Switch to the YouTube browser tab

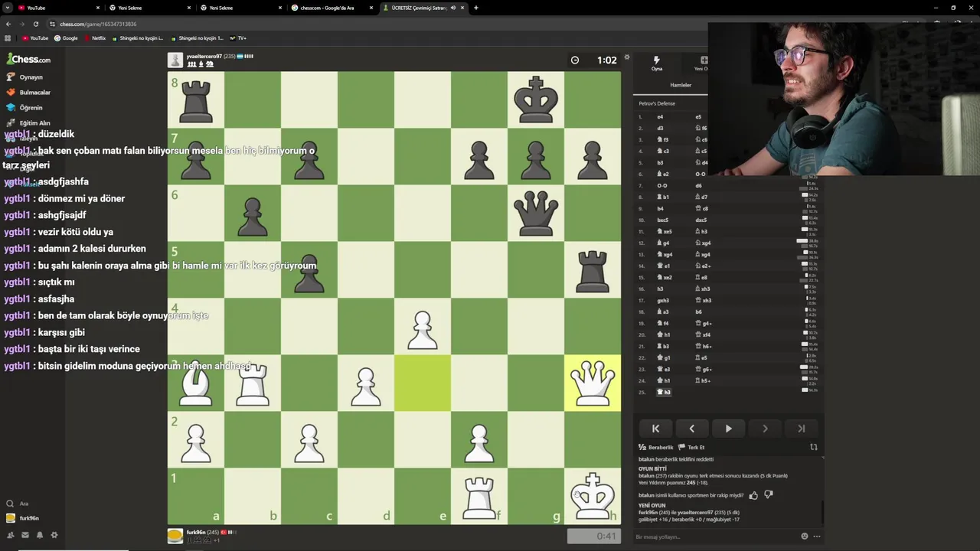60,8
